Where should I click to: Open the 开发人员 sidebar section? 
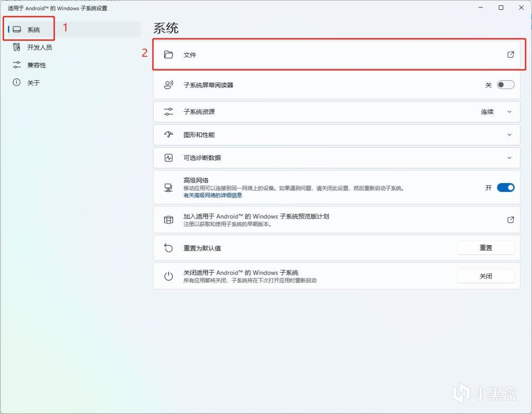click(73, 47)
